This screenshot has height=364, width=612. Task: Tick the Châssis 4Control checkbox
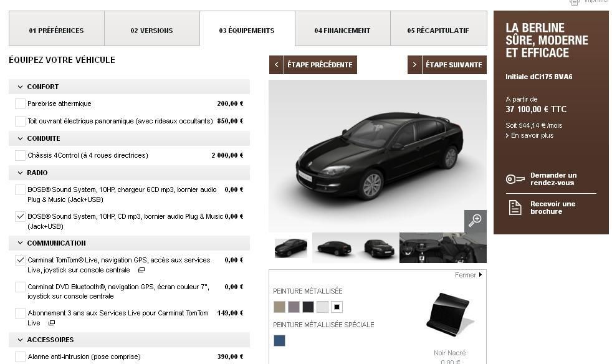click(20, 155)
